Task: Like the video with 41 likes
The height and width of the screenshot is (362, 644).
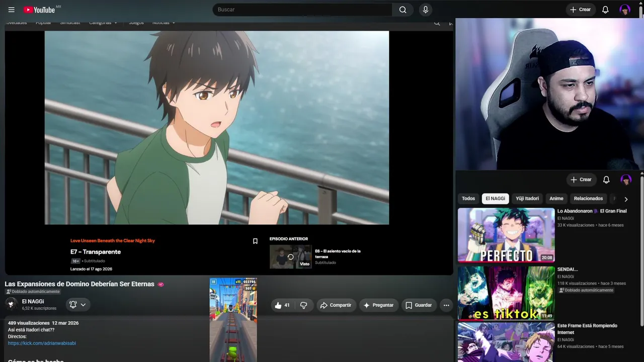Action: (282, 305)
